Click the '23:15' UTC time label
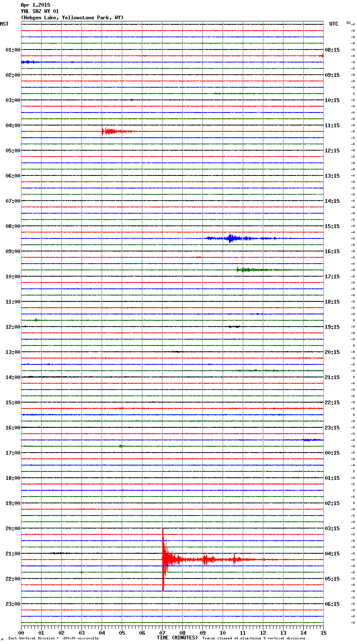Image resolution: width=357 pixels, height=644 pixels. tap(332, 428)
